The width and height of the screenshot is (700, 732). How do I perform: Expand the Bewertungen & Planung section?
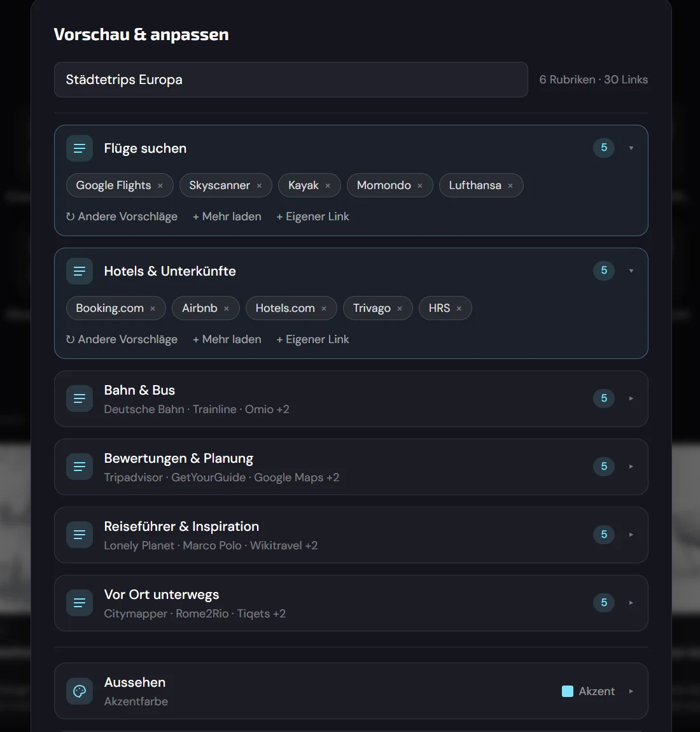point(631,467)
